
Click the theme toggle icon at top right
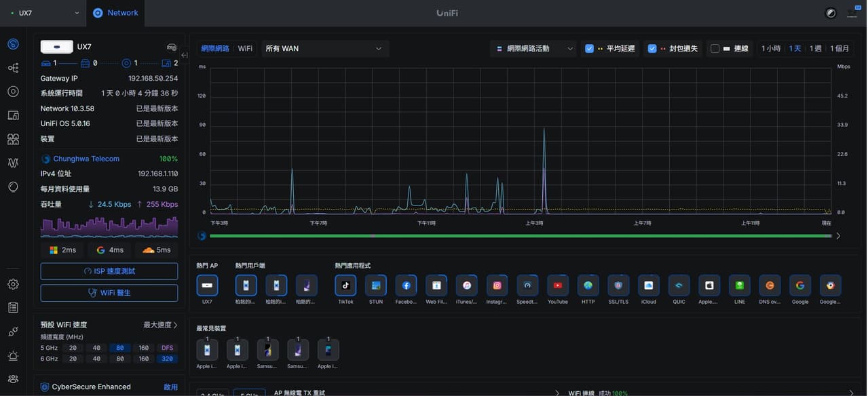(x=831, y=13)
